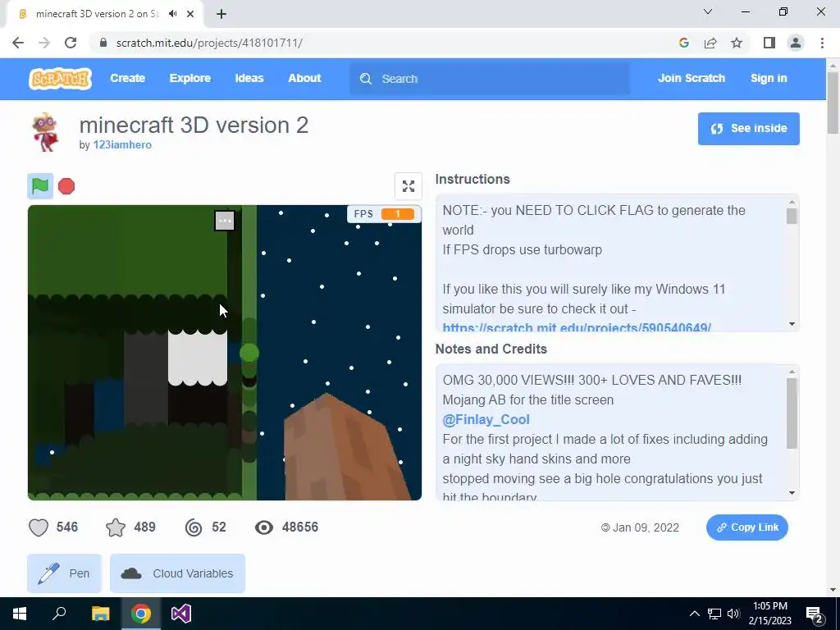Screen dimensions: 840x630
Task: Click the eye views icon
Action: [x=263, y=527]
